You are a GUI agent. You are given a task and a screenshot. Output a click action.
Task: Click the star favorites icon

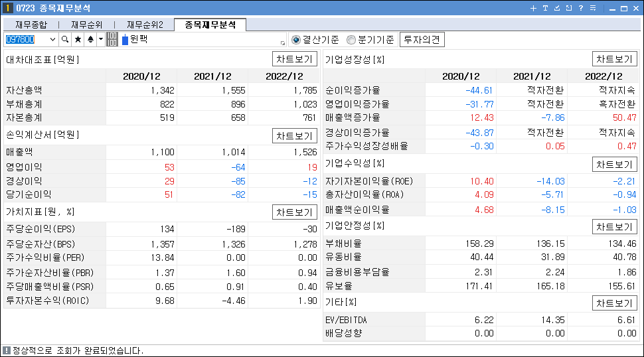point(78,39)
